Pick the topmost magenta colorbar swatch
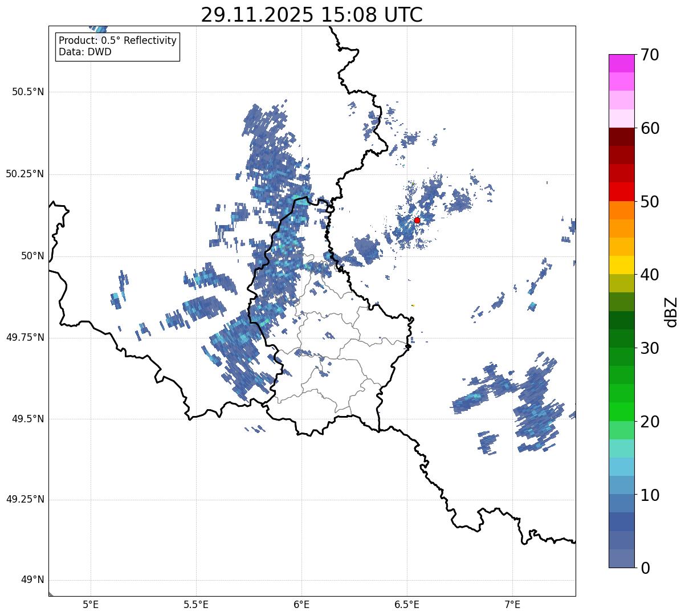685x616 pixels. coord(621,63)
